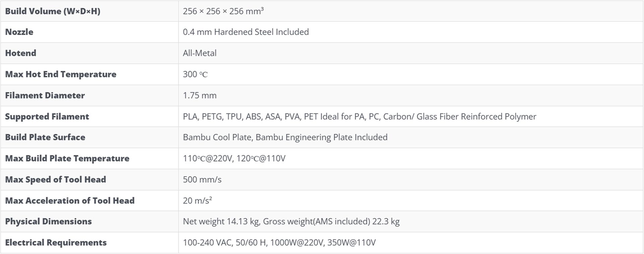This screenshot has height=254, width=644.
Task: Click the Max Hot End Temperature label
Action: point(61,74)
